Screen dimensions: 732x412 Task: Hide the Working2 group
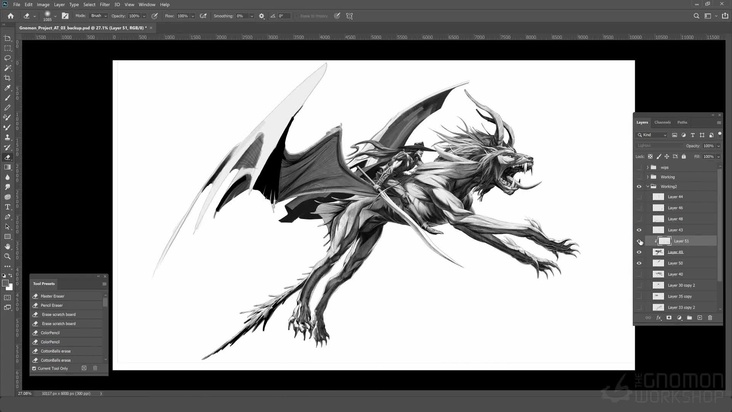639,187
